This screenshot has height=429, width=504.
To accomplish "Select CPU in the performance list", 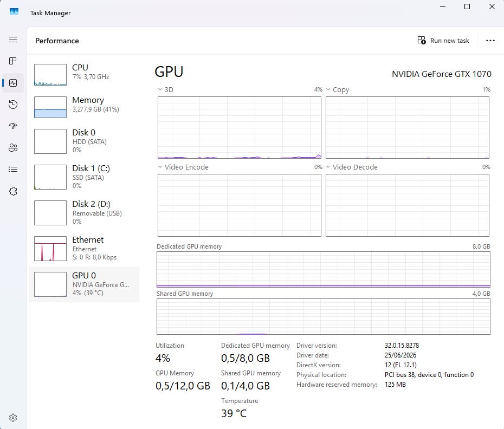I will click(84, 75).
